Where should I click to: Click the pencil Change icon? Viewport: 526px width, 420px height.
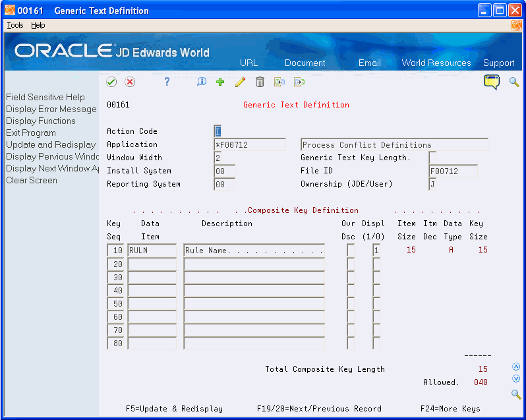click(240, 82)
